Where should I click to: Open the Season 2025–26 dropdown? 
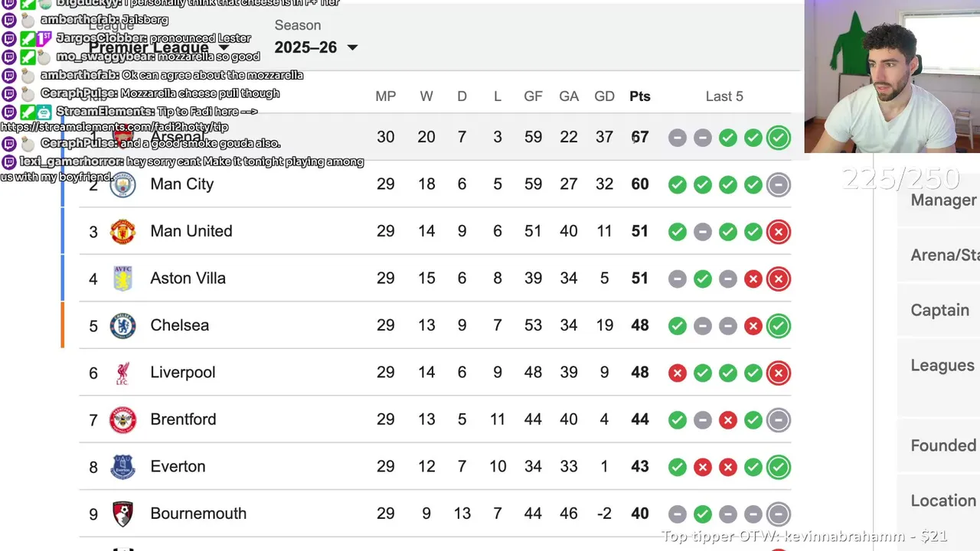(316, 47)
